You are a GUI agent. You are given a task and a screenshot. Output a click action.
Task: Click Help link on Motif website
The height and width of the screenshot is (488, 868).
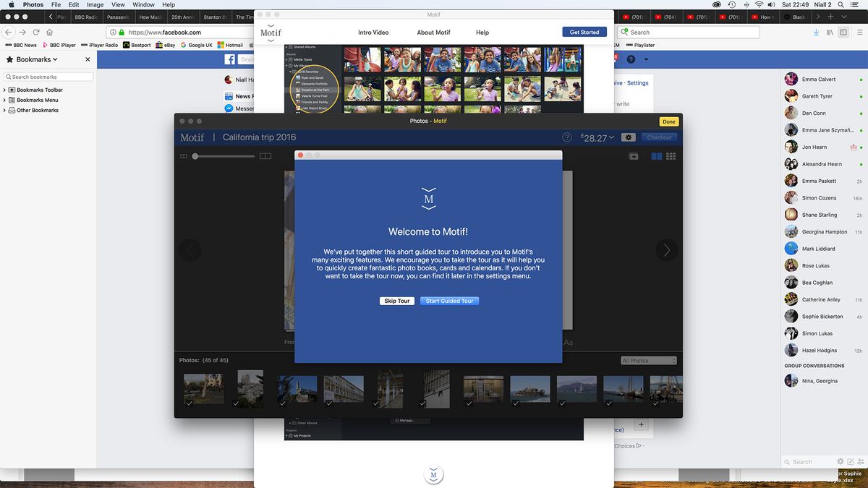(482, 33)
